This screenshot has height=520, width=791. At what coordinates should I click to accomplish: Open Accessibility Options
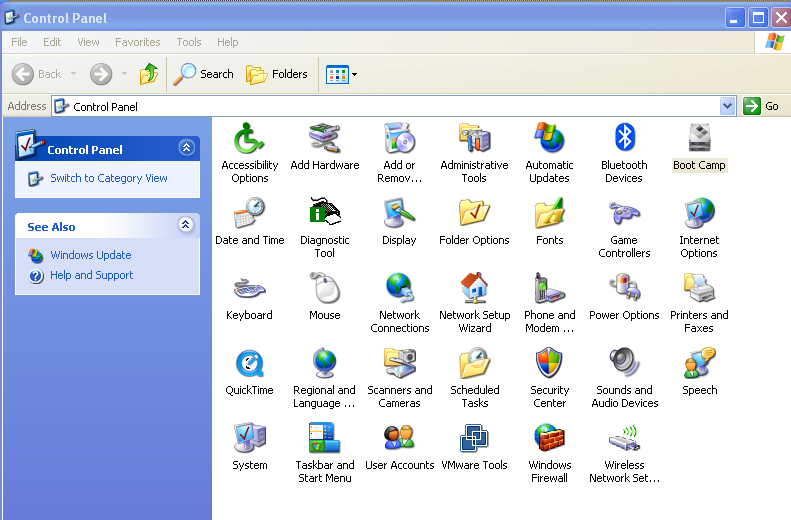click(x=249, y=139)
